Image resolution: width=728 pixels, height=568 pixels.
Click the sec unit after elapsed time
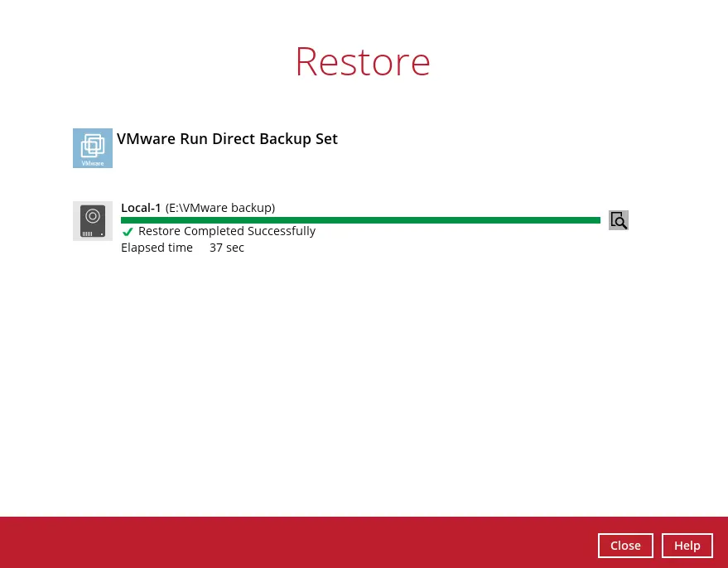(235, 248)
